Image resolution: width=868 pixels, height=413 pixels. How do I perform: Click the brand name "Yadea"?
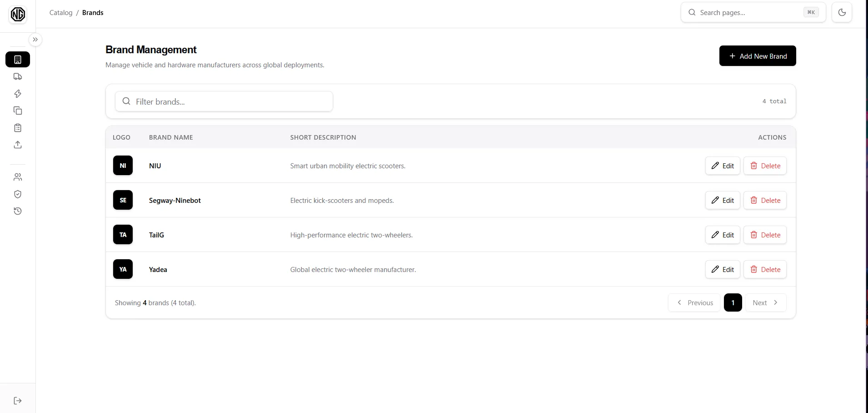pos(158,270)
